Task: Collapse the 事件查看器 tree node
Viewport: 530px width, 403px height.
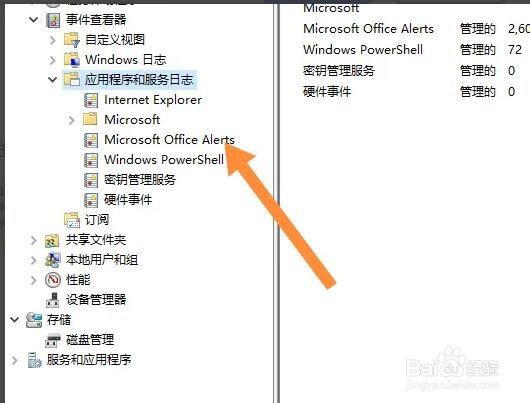Action: [x=33, y=20]
